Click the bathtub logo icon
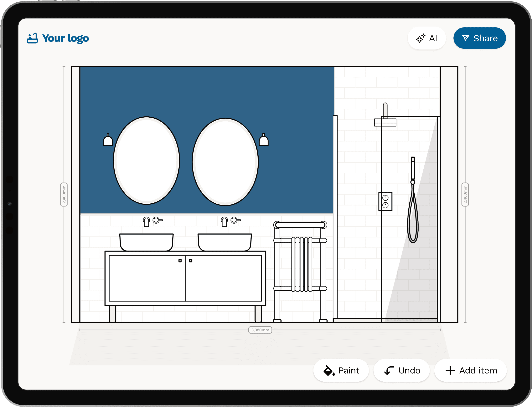Screen dimensions: 532x407 tap(32, 38)
